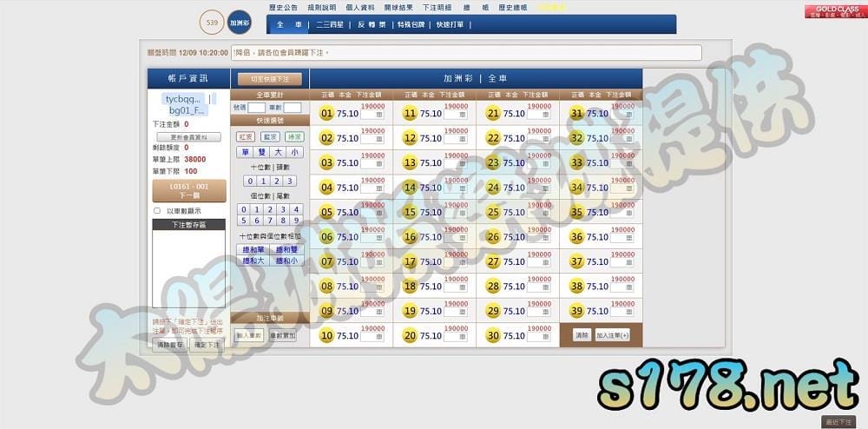Toggle the 紅波 red wave quick pick
Screen dimensions: 868x429
246,136
